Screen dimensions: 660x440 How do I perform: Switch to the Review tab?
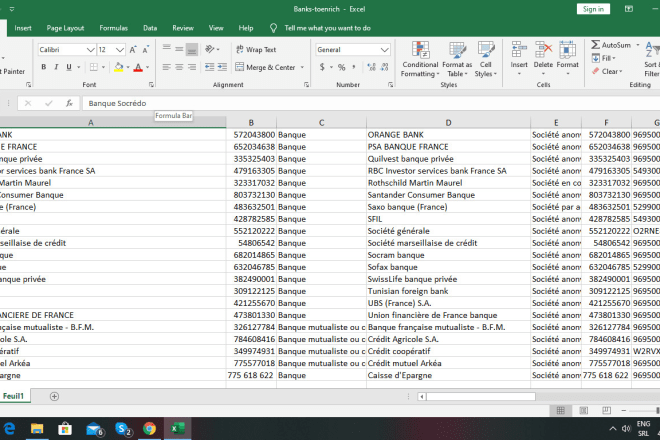183,28
